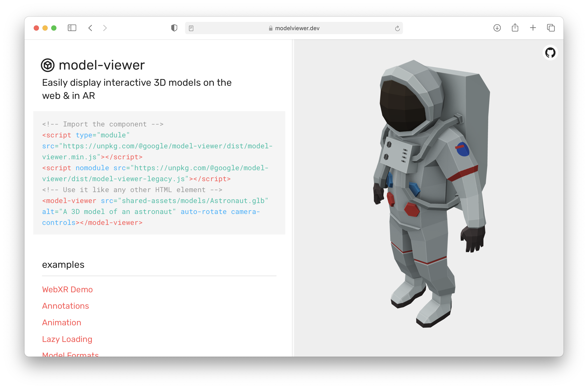588x389 pixels.
Task: Go back to previous page
Action: 90,28
